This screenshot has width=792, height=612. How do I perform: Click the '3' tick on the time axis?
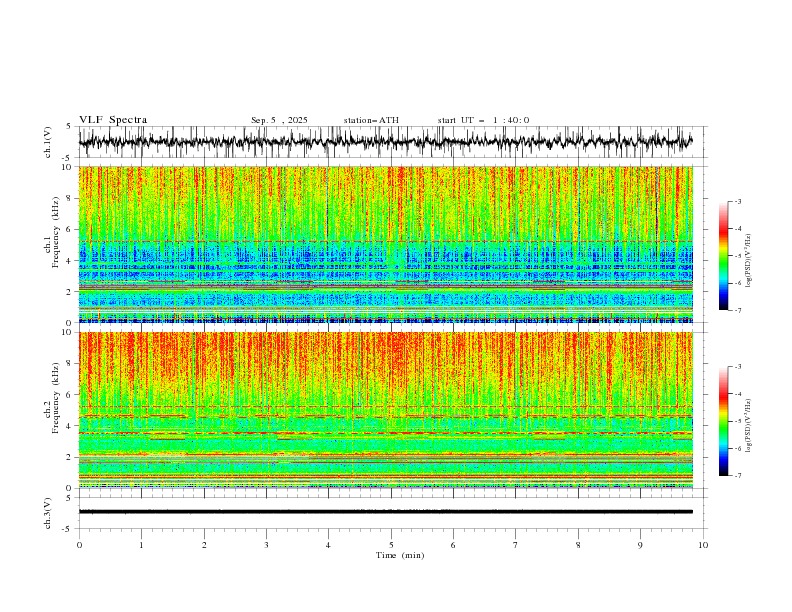266,545
